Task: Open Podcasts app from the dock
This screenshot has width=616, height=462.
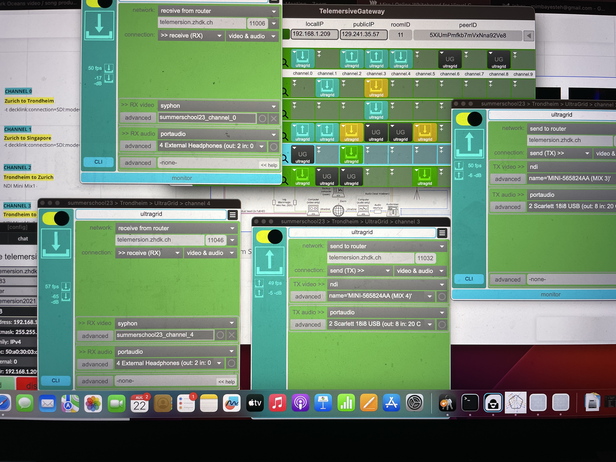Action: tap(300, 402)
